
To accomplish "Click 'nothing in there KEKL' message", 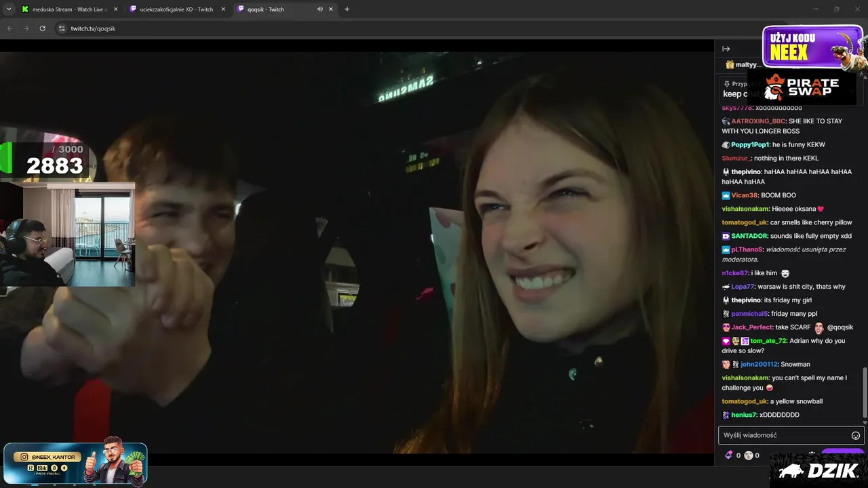I will tap(786, 159).
